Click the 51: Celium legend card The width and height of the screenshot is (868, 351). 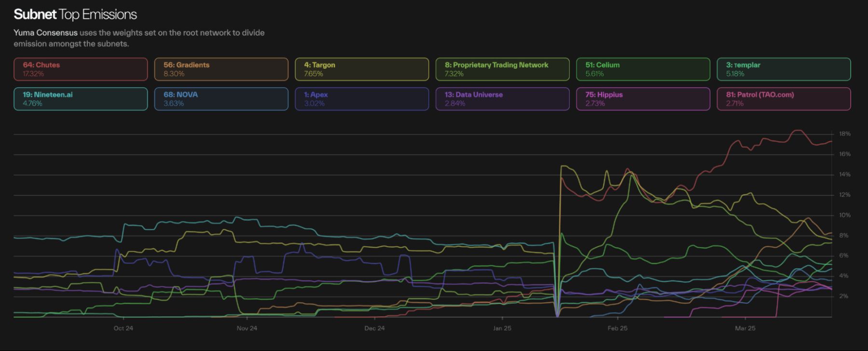pos(643,69)
